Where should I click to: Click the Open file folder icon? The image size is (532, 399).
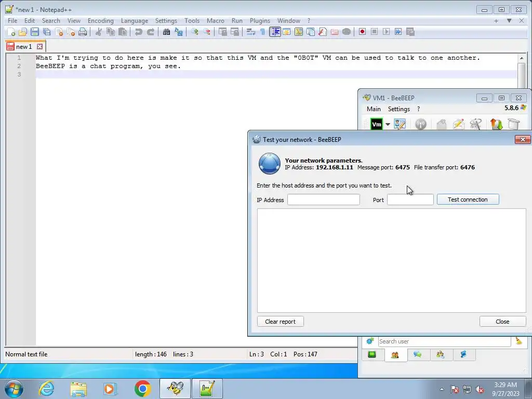click(x=23, y=32)
